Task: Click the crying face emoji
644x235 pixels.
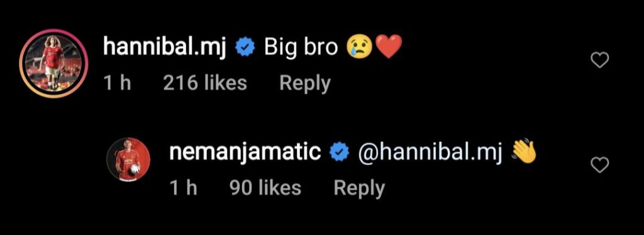Action: [359, 47]
